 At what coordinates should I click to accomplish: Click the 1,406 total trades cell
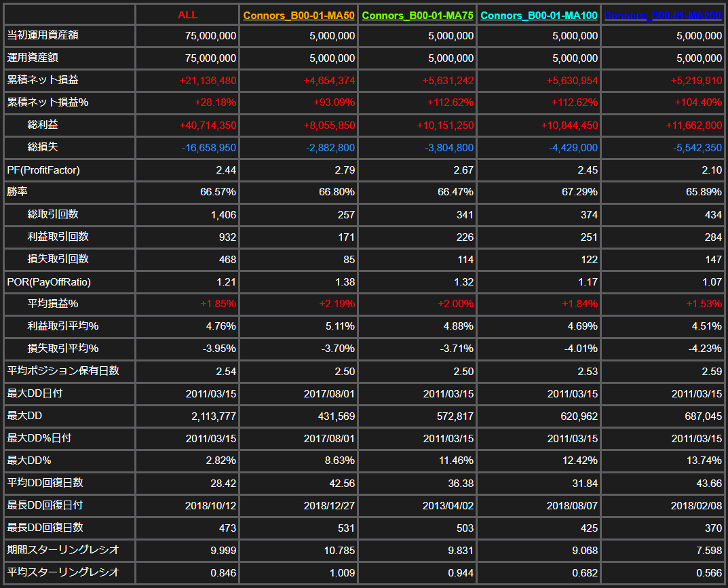click(223, 215)
